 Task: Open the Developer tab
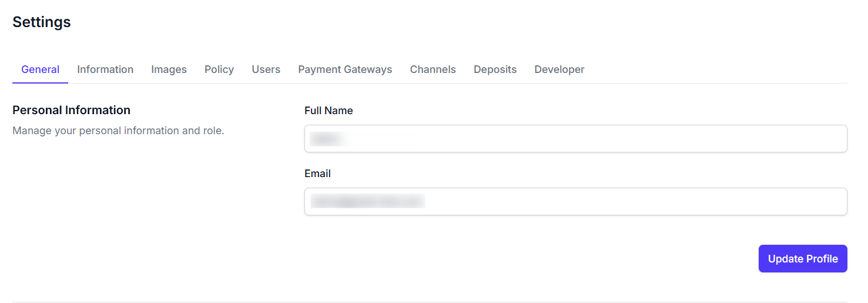[x=559, y=69]
